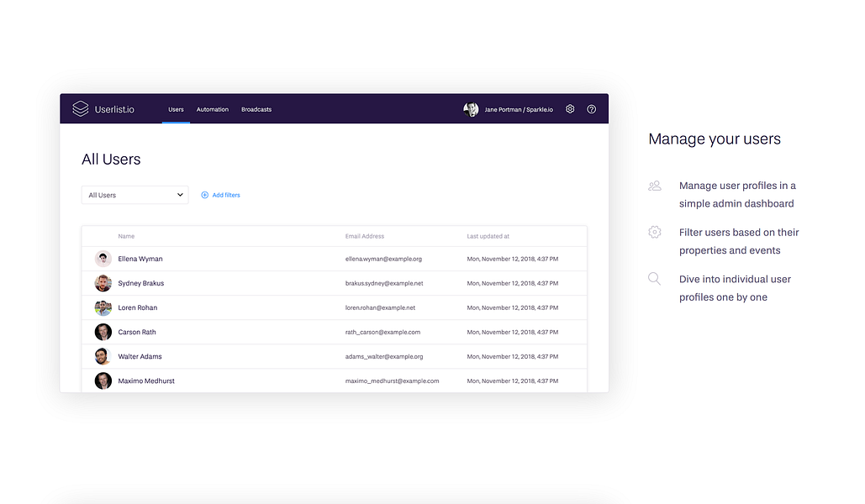This screenshot has width=865, height=504.
Task: Click Carson Rath's last updated timestamp
Action: (513, 332)
